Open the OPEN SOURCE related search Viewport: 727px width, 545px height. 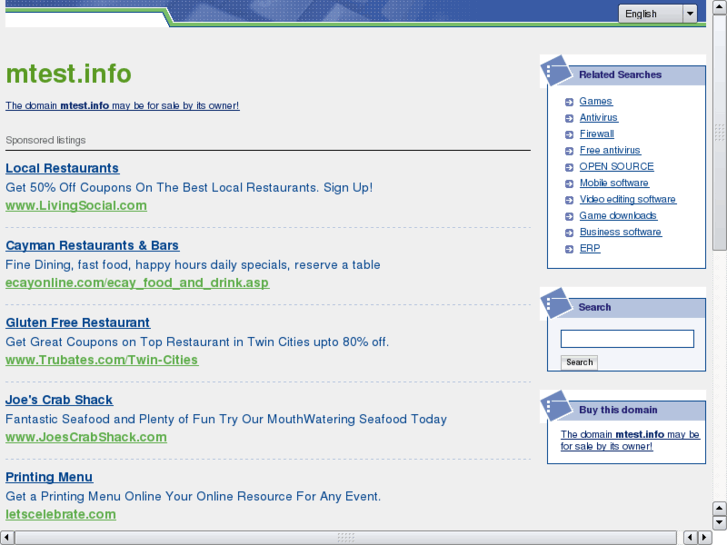(617, 167)
